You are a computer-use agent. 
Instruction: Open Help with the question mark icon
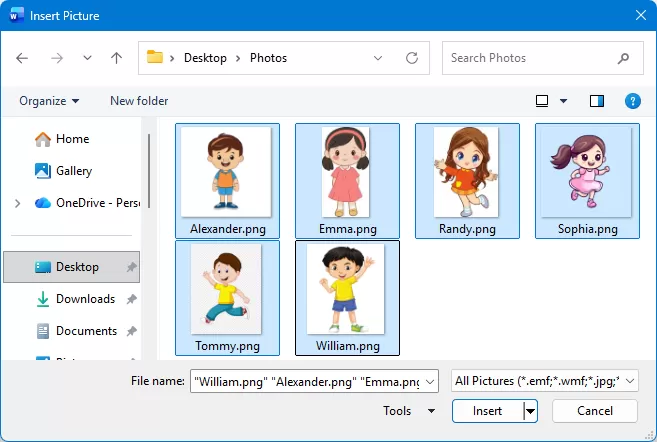(633, 101)
